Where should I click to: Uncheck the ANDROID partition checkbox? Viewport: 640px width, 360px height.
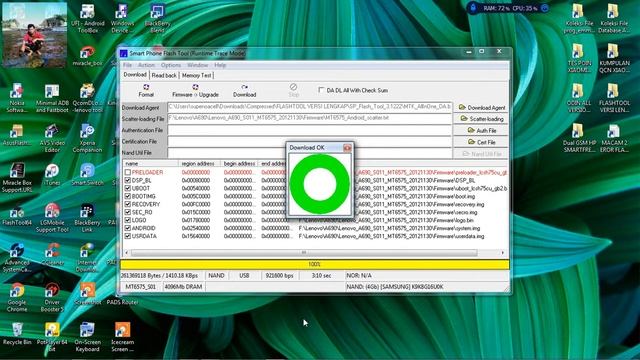128,228
